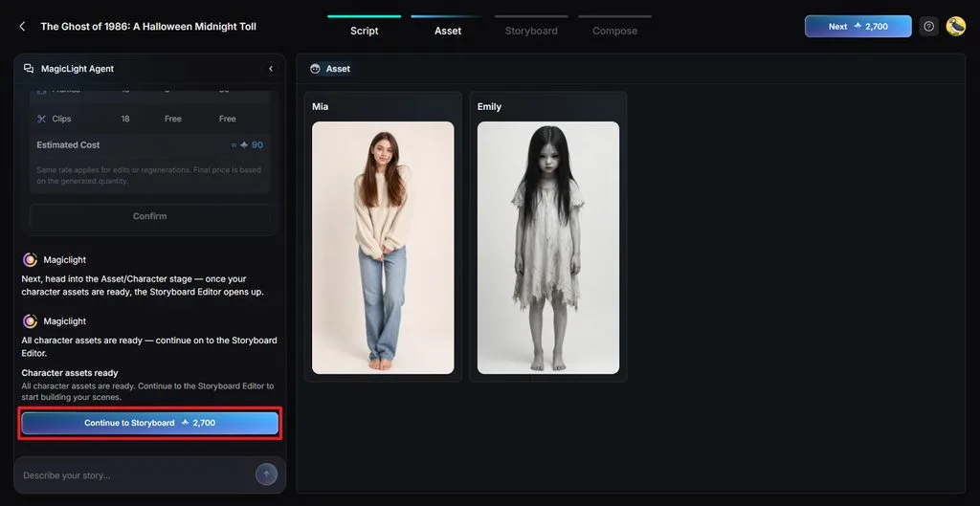Go back using the top-left arrow
This screenshot has height=506, width=980.
23,26
